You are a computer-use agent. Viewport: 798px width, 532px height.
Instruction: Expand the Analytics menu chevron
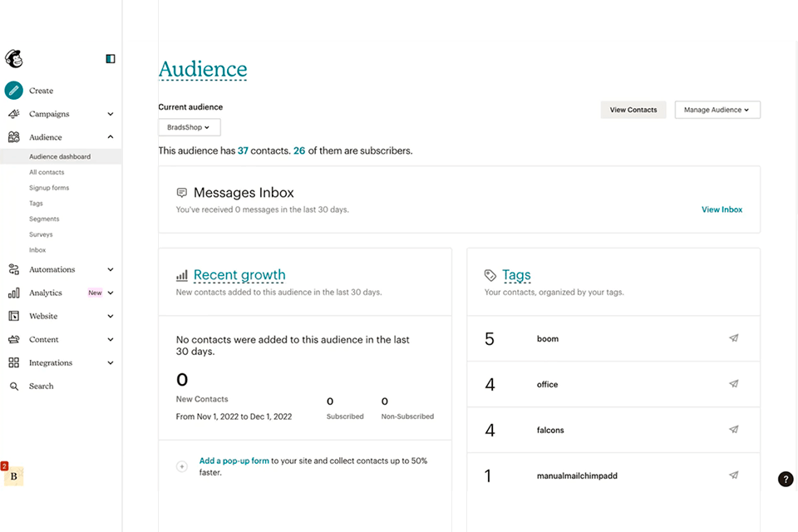[x=111, y=293]
